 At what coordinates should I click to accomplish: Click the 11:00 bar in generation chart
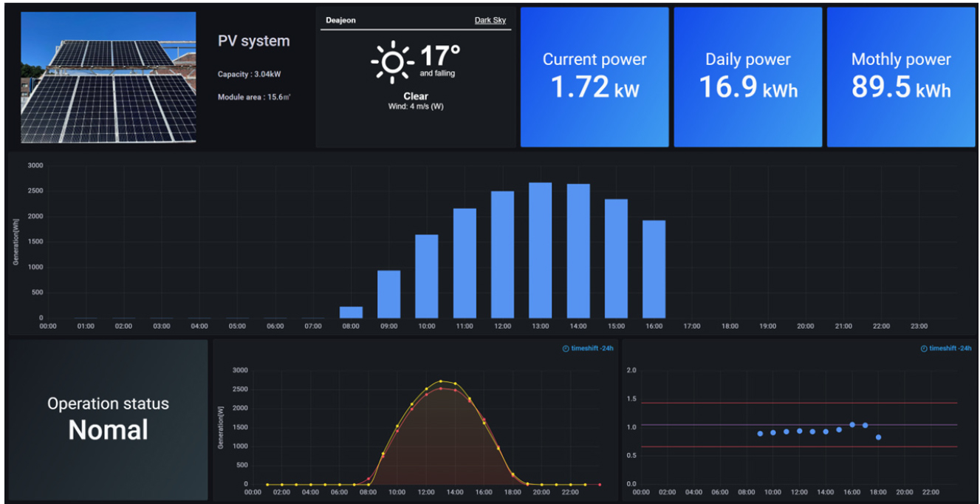coord(465,263)
